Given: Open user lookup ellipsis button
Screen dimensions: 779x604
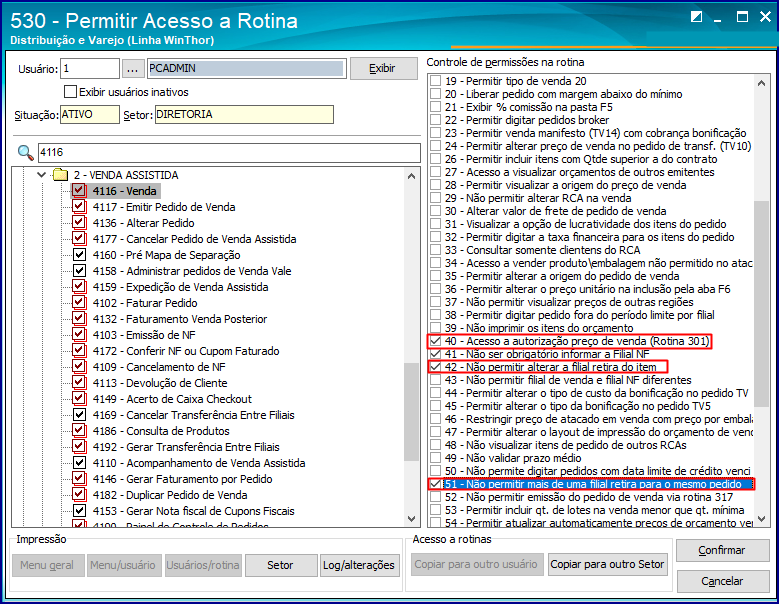Looking at the screenshot, I should (x=132, y=69).
